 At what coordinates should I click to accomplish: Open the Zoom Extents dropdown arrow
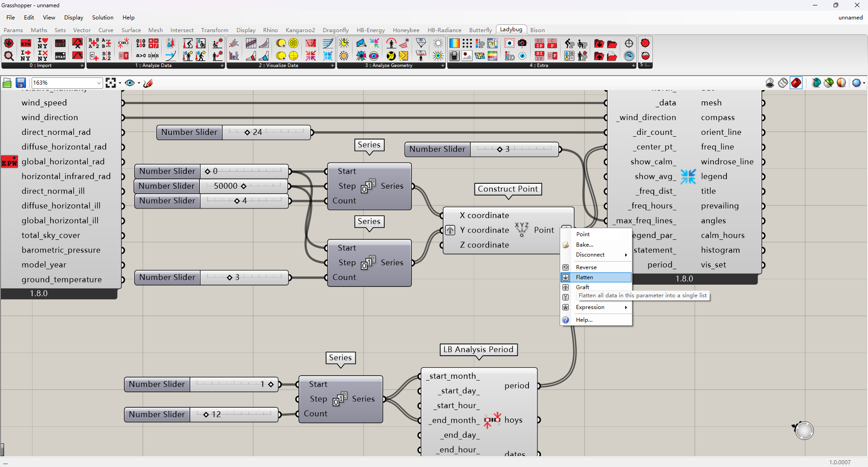(x=120, y=83)
